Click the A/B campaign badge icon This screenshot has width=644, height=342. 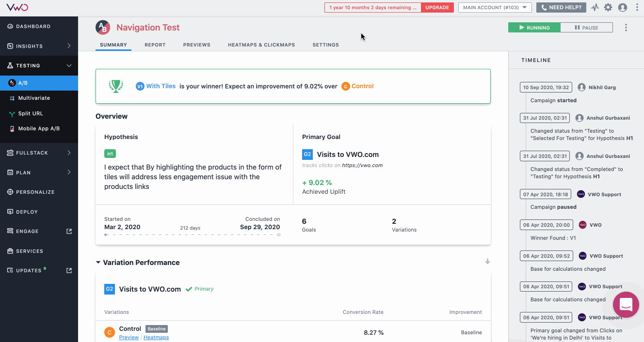click(103, 28)
